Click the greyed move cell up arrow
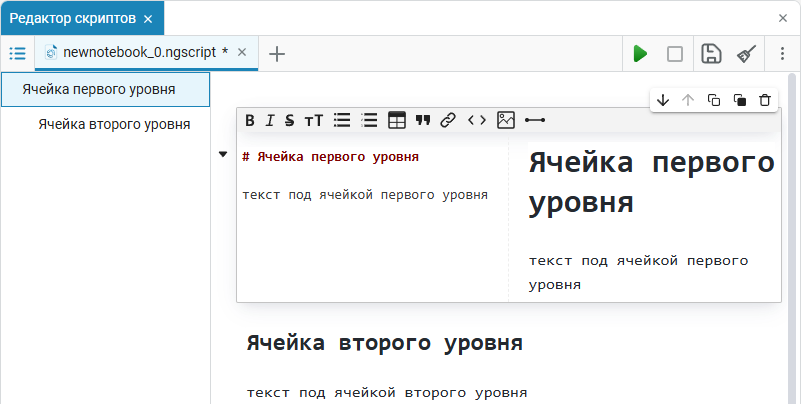The image size is (801, 404). coord(688,100)
